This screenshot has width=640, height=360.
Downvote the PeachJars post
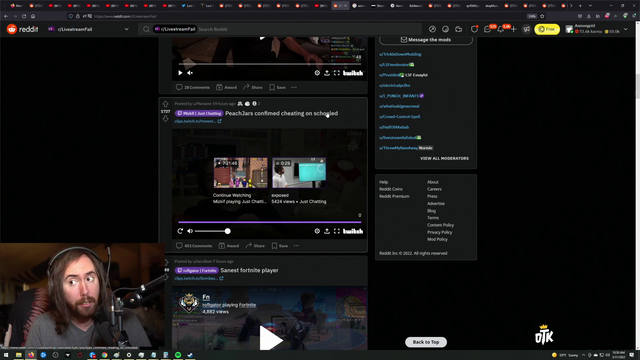click(165, 119)
